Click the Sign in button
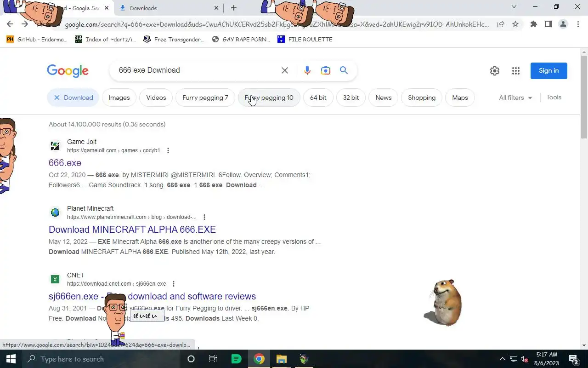Image resolution: width=588 pixels, height=368 pixels. (549, 71)
